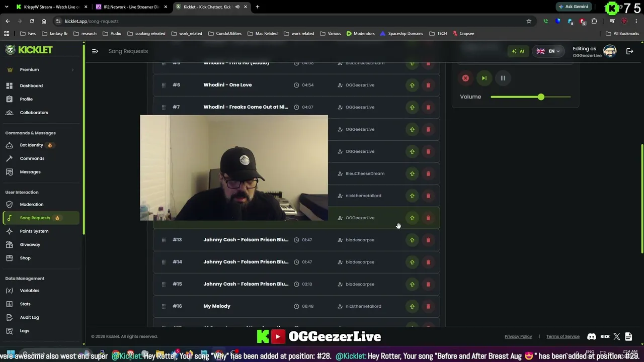Open the Privacy Policy link

(518, 337)
